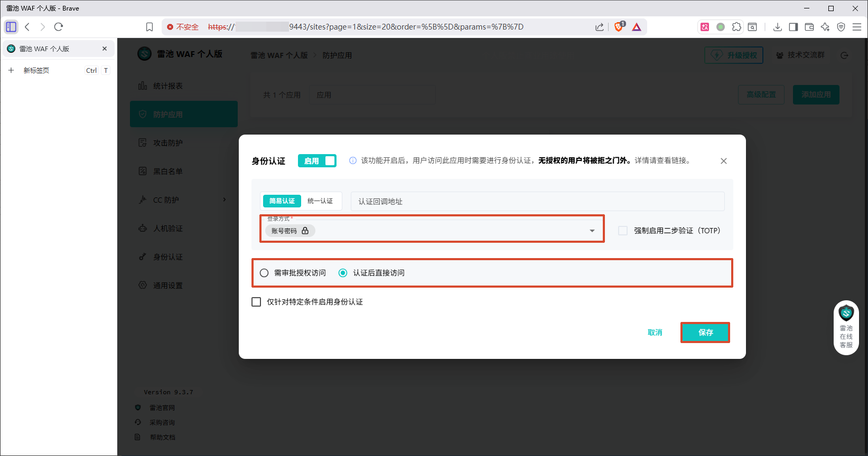Open 统计报表 in the sidebar
Viewport: 868px width, 456px height.
point(184,86)
